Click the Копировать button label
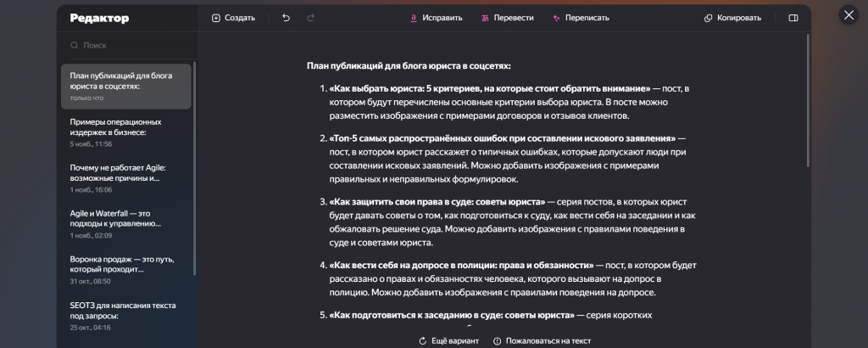The height and width of the screenshot is (348, 868). coord(739,18)
